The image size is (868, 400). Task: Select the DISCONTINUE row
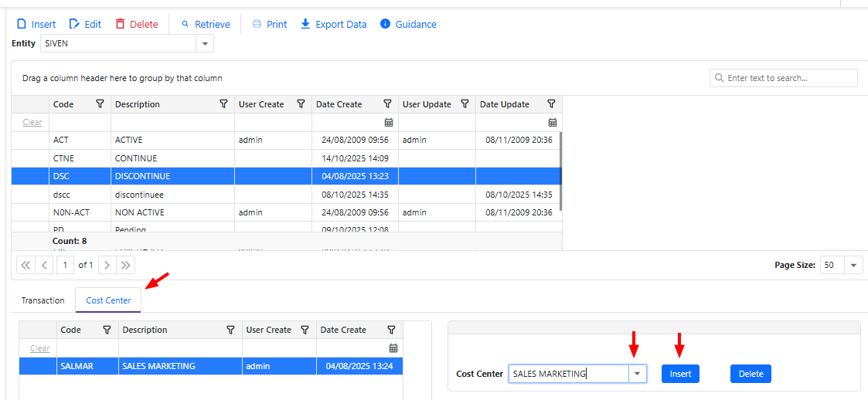286,176
